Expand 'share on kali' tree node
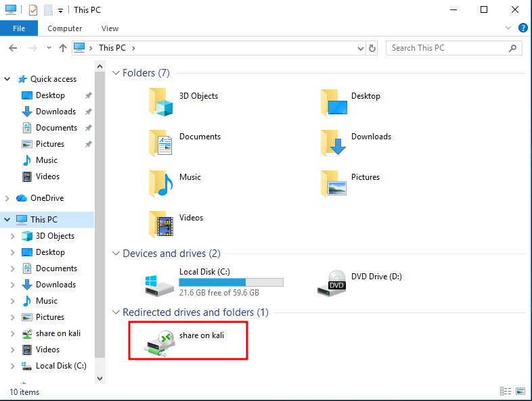 pos(13,333)
